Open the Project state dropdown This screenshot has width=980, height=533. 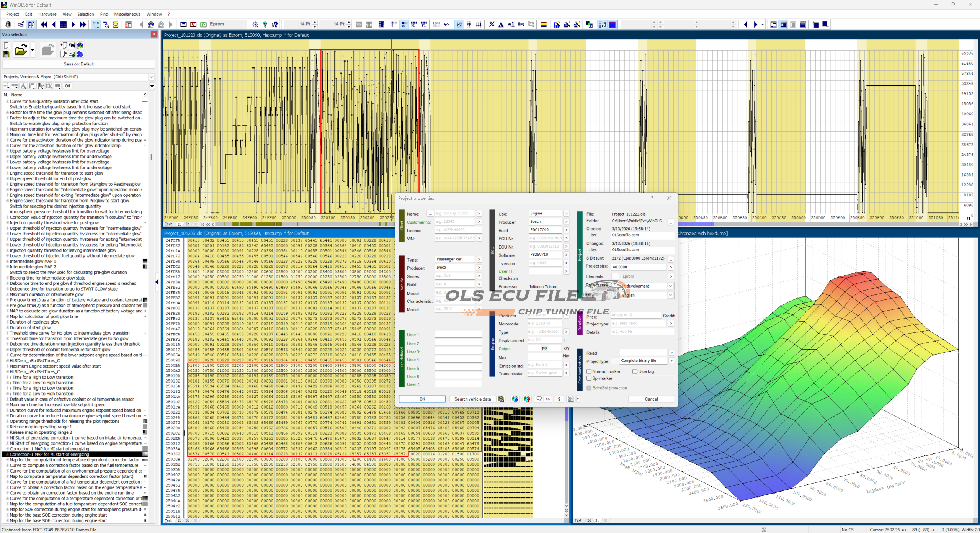[x=670, y=286]
